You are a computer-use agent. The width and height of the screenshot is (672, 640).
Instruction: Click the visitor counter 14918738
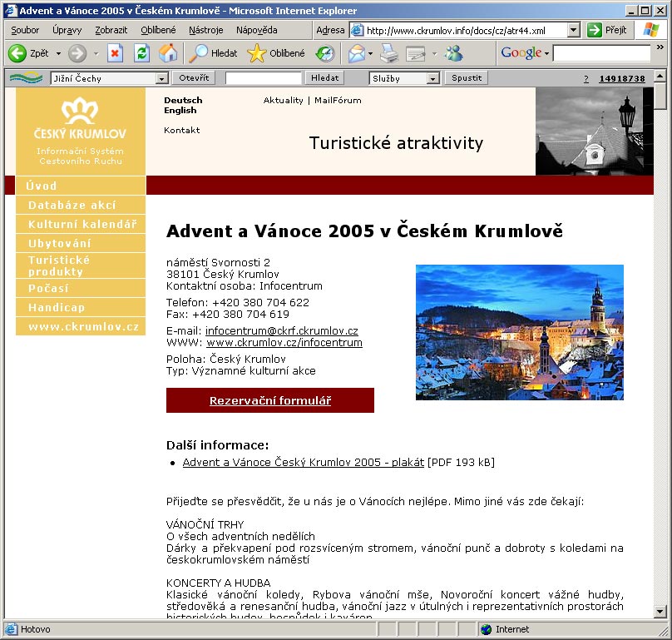(x=622, y=78)
